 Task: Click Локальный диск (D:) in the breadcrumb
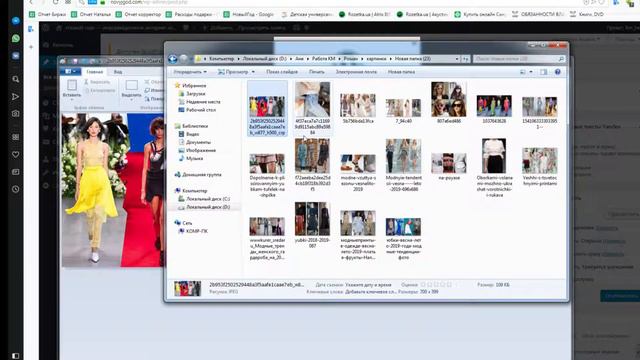264,59
